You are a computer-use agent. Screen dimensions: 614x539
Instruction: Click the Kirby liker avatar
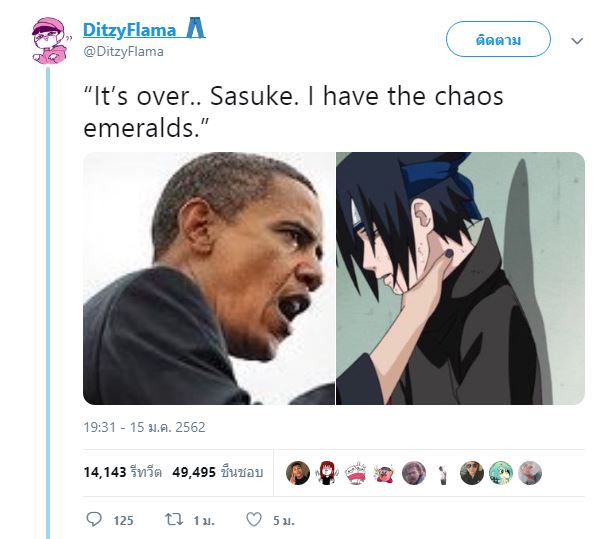(385, 473)
